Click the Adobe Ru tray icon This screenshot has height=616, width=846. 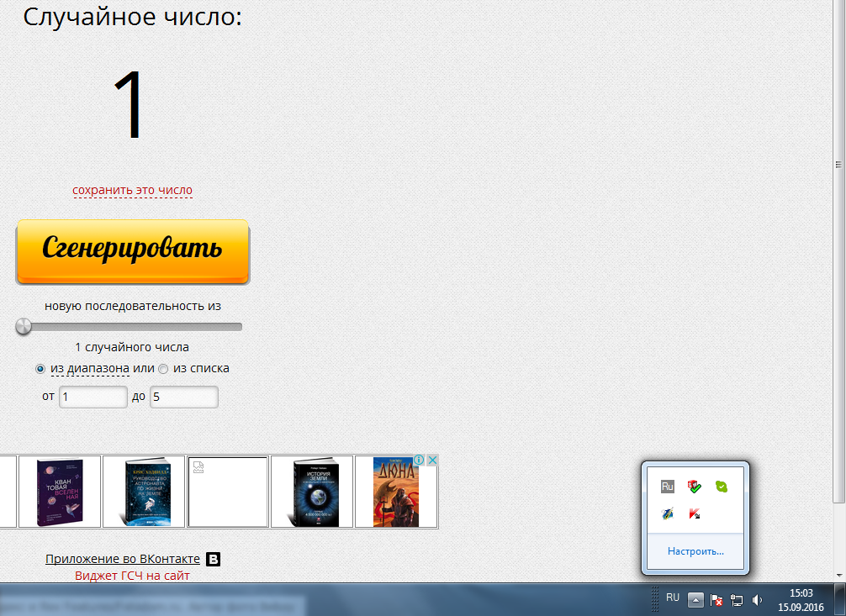tap(668, 487)
